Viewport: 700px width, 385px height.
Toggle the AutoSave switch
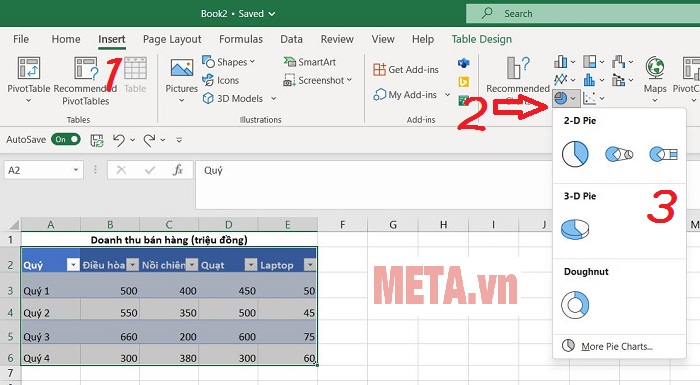pyautogui.click(x=66, y=139)
